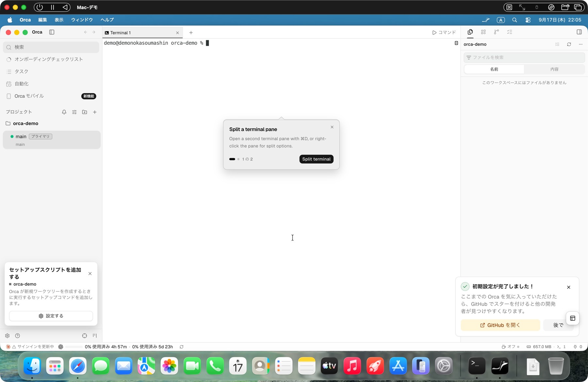Open the source control branch tab
Screen dimensions: 588x382
point(497,32)
